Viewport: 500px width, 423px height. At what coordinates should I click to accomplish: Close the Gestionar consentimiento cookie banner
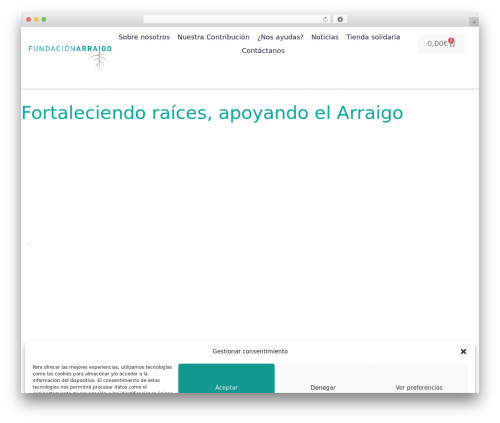point(463,351)
